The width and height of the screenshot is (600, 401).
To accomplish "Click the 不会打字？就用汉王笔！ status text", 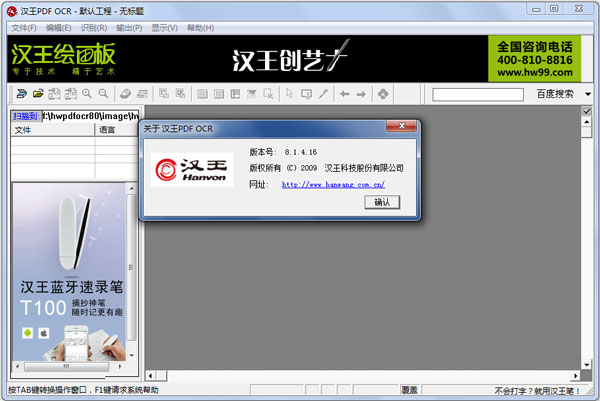I will (x=536, y=391).
